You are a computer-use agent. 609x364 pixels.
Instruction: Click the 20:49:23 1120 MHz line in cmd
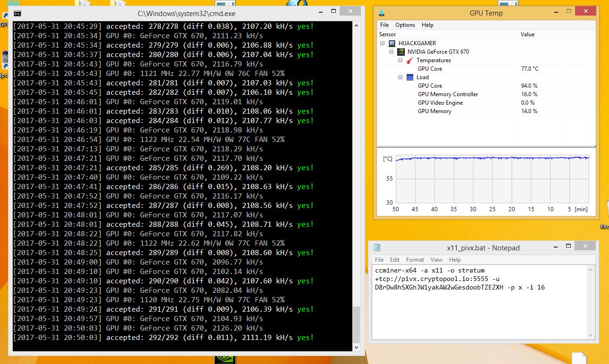[x=149, y=300]
